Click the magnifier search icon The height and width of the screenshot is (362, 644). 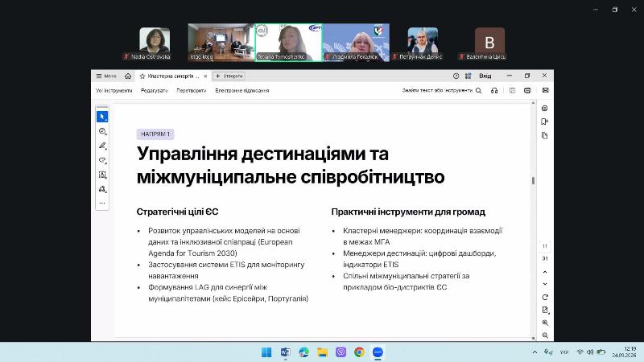(478, 91)
